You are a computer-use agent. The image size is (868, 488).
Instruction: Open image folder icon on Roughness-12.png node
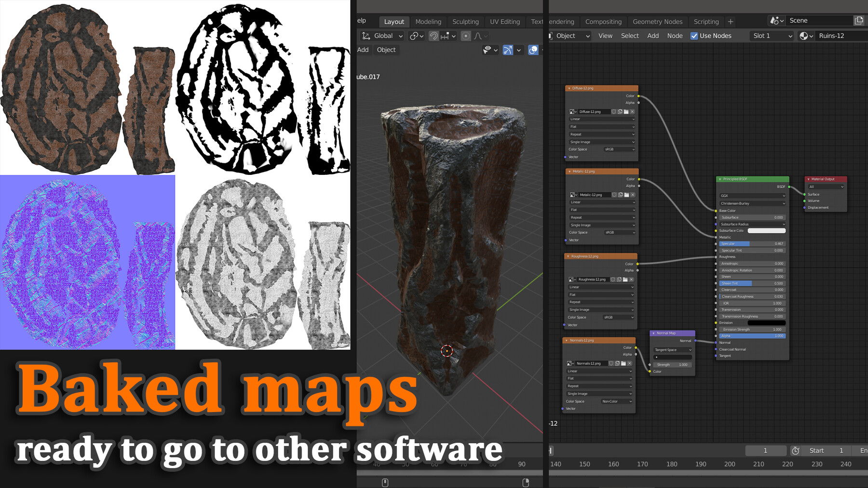click(x=625, y=279)
